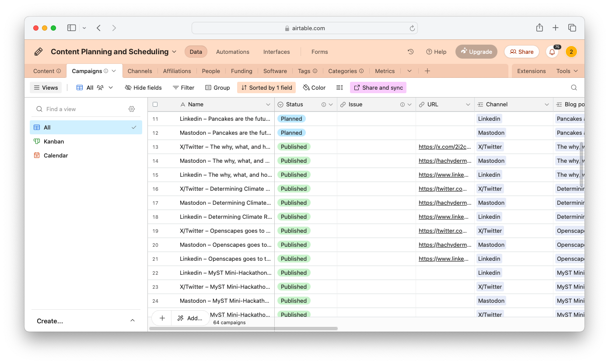Click the Share and sync button
The image size is (609, 364).
point(378,87)
